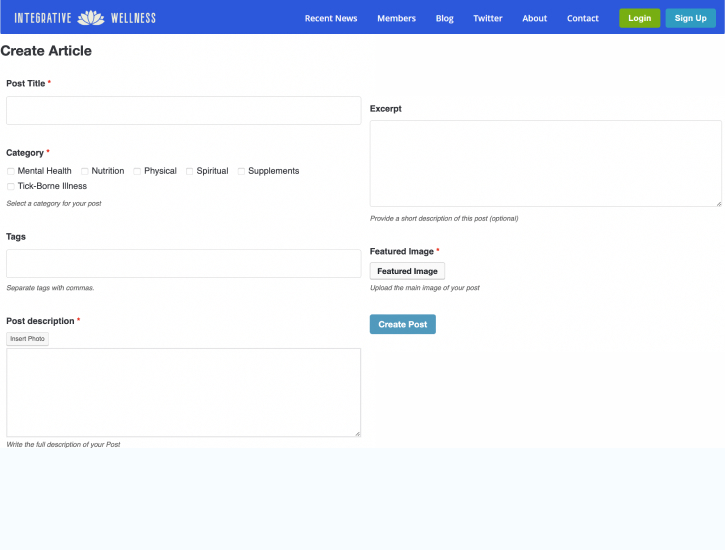Click Post description textarea resize handle

click(x=358, y=434)
